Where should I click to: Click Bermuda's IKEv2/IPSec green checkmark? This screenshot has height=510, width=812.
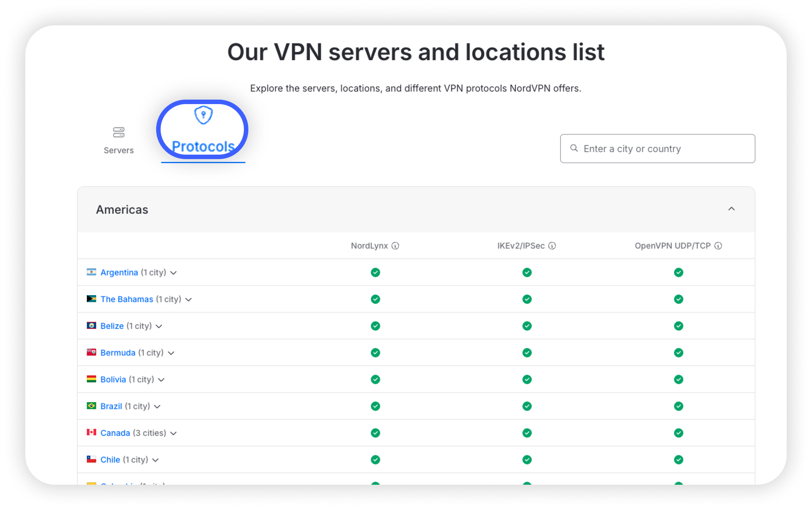[527, 353]
